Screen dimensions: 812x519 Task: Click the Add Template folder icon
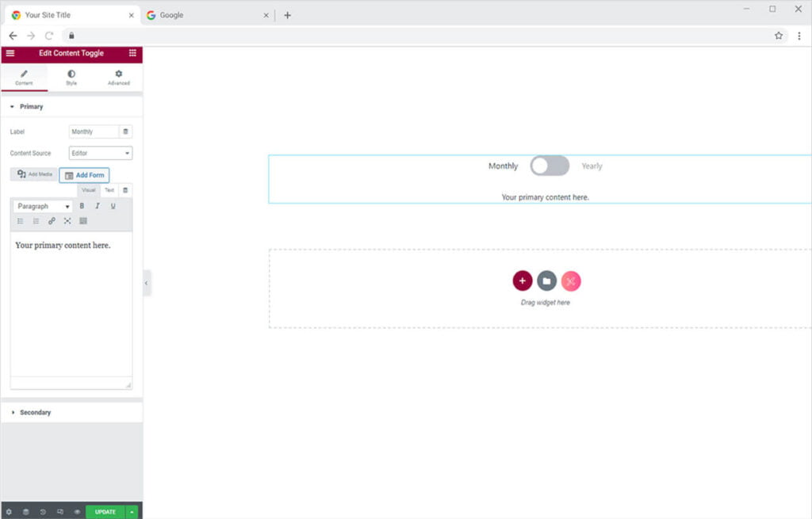click(546, 280)
